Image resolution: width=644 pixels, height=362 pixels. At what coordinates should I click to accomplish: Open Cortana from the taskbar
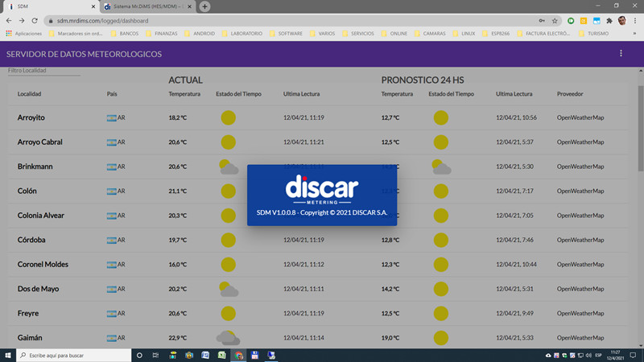pyautogui.click(x=139, y=356)
